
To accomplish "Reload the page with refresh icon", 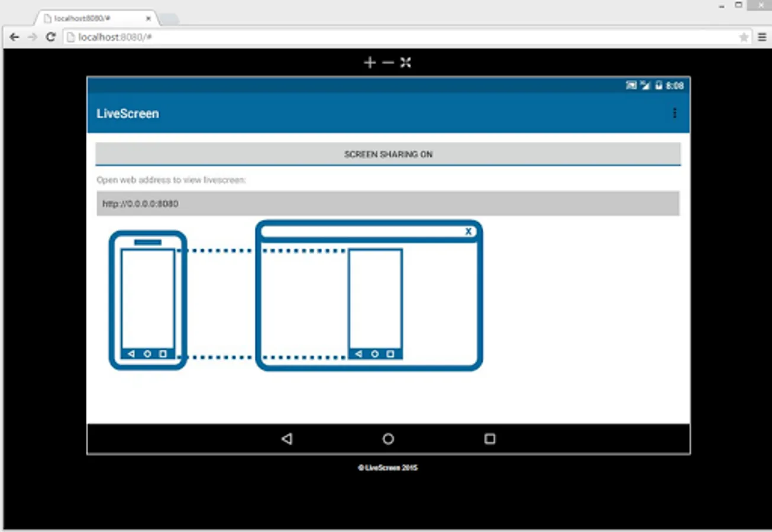I will coord(50,37).
